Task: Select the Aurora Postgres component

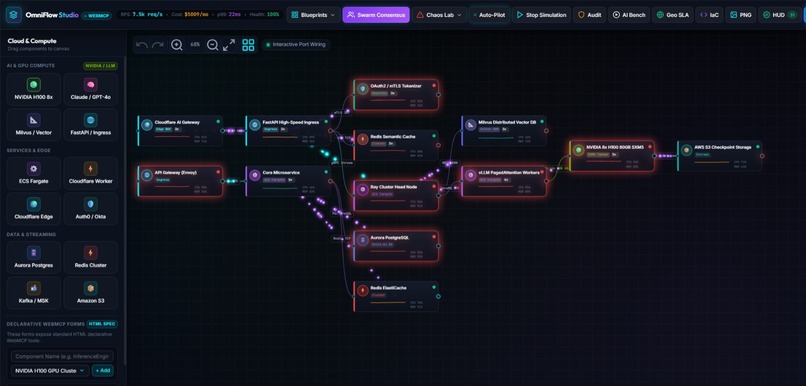Action: point(33,258)
